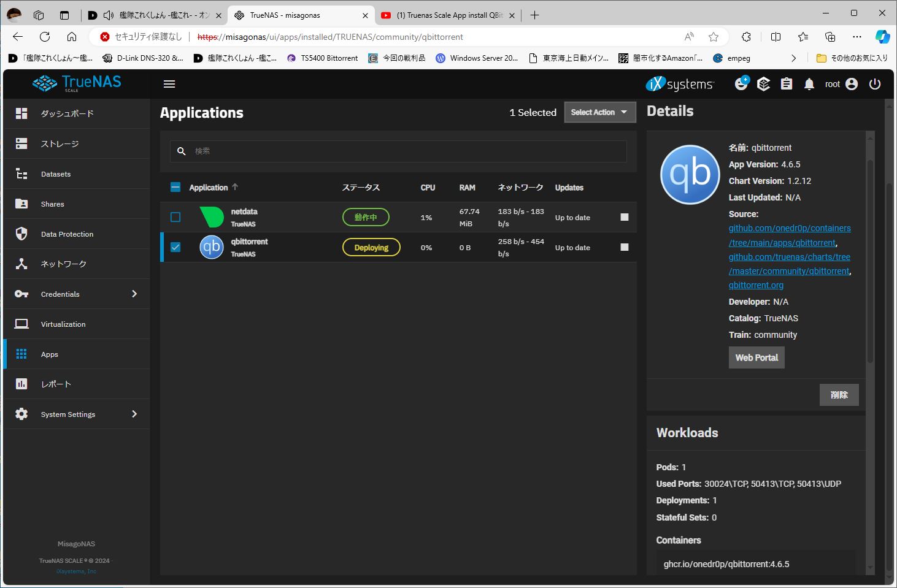
Task: Open the browser Settings and more (…) menu
Action: pyautogui.click(x=857, y=37)
